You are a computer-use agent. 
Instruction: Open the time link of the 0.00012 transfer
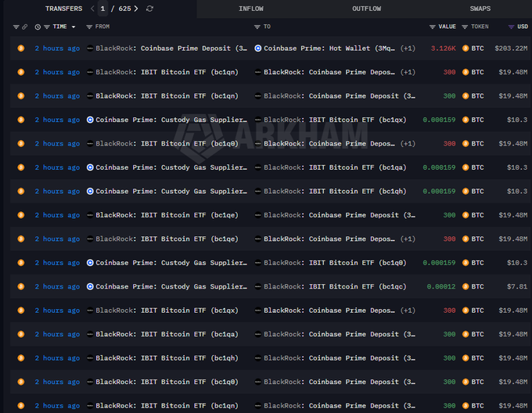coord(57,286)
